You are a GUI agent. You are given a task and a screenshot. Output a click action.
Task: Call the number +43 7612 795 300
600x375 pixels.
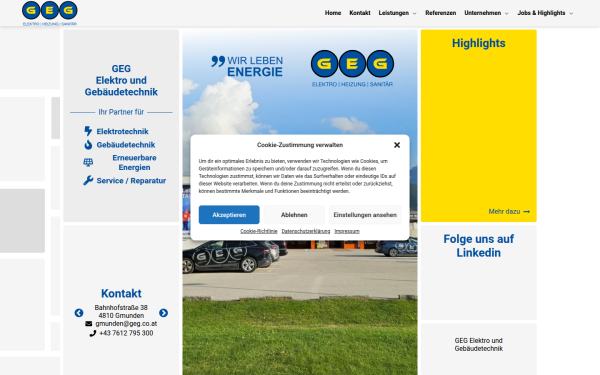point(126,333)
